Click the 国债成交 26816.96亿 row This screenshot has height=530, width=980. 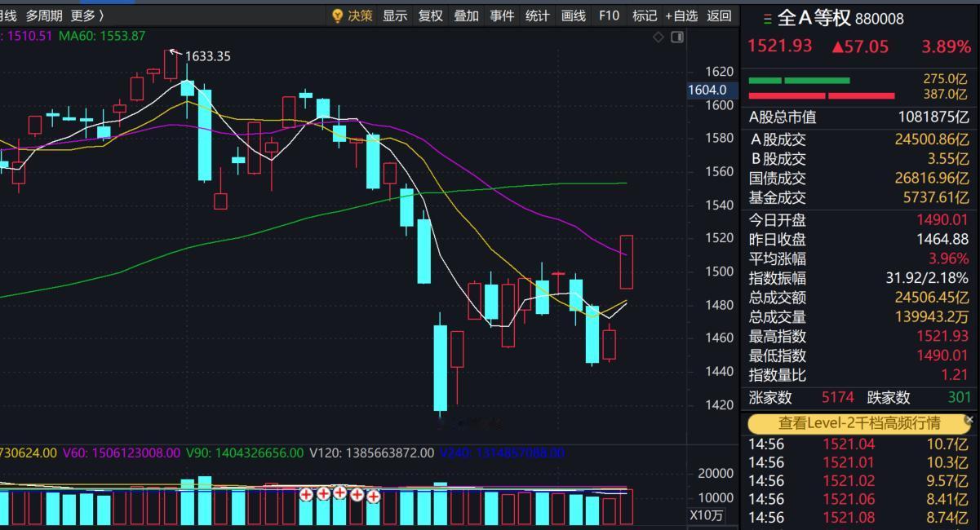click(x=858, y=178)
